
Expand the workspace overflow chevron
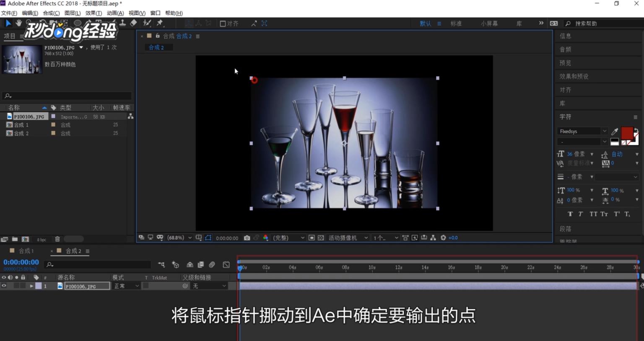point(541,23)
